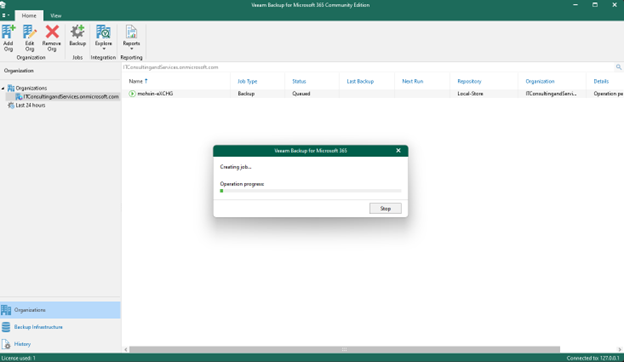The image size is (624, 362).
Task: Click the Local-Store repository cell
Action: (470, 94)
